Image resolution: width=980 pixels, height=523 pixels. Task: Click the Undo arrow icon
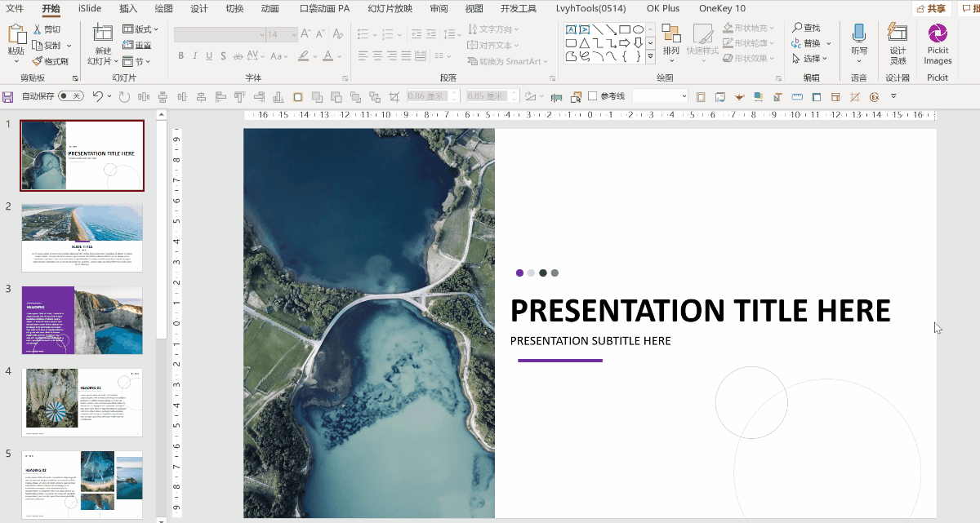tap(97, 96)
